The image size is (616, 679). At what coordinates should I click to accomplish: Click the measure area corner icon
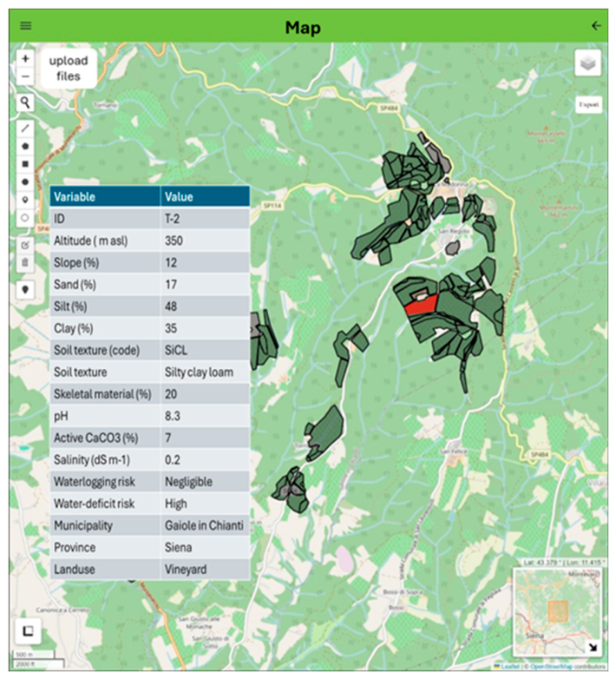(x=28, y=631)
